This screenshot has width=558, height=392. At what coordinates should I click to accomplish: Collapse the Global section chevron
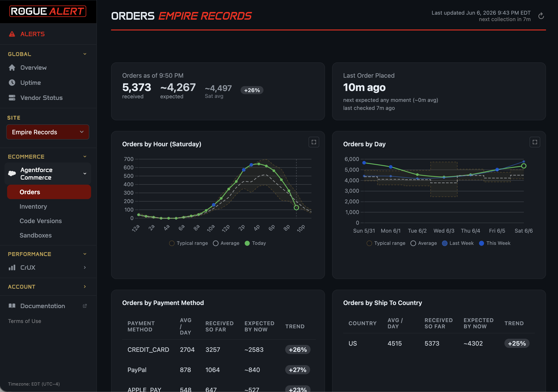click(85, 54)
